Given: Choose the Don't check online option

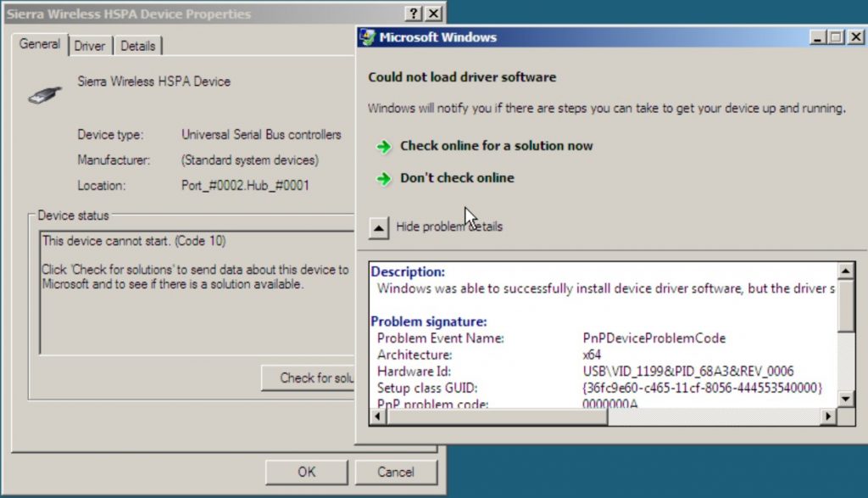Looking at the screenshot, I should 457,178.
